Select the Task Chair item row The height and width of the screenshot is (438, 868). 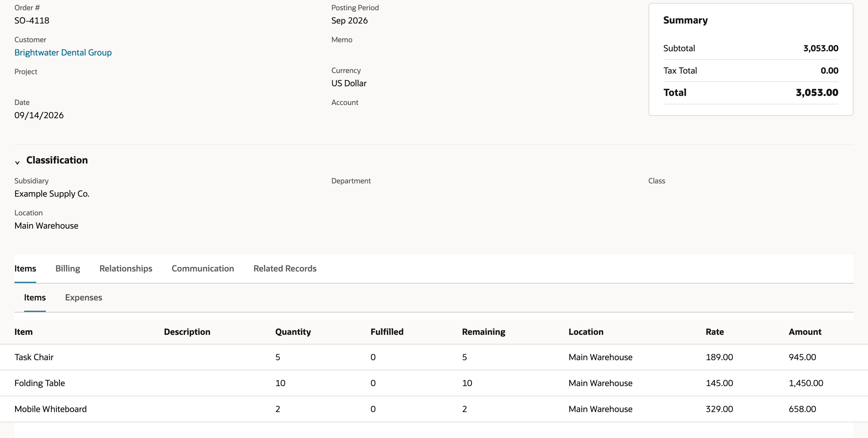(434, 357)
